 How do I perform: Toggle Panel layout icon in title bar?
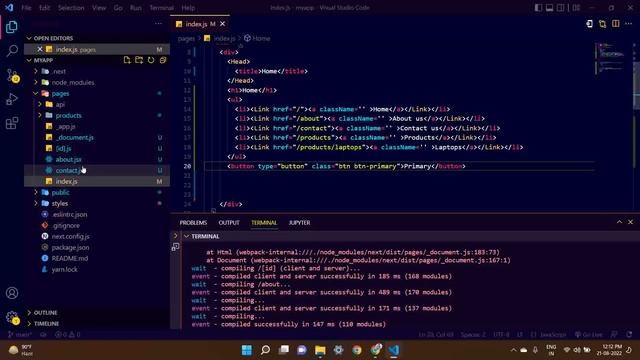point(550,7)
